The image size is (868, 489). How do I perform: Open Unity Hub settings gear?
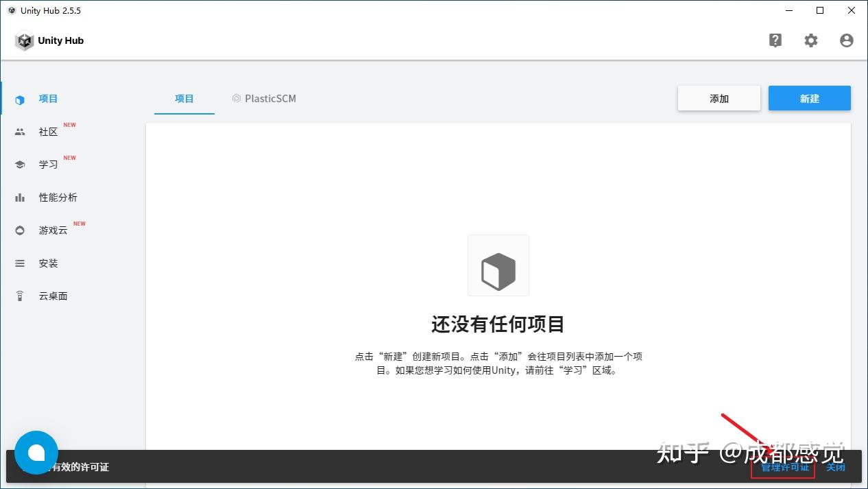tap(811, 40)
